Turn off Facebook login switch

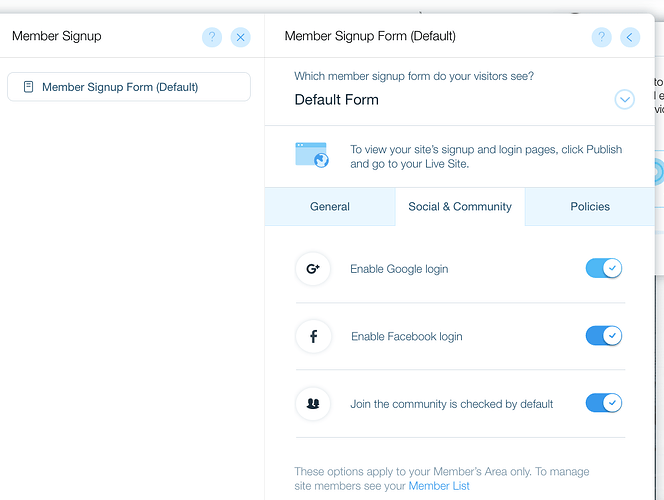click(x=604, y=336)
